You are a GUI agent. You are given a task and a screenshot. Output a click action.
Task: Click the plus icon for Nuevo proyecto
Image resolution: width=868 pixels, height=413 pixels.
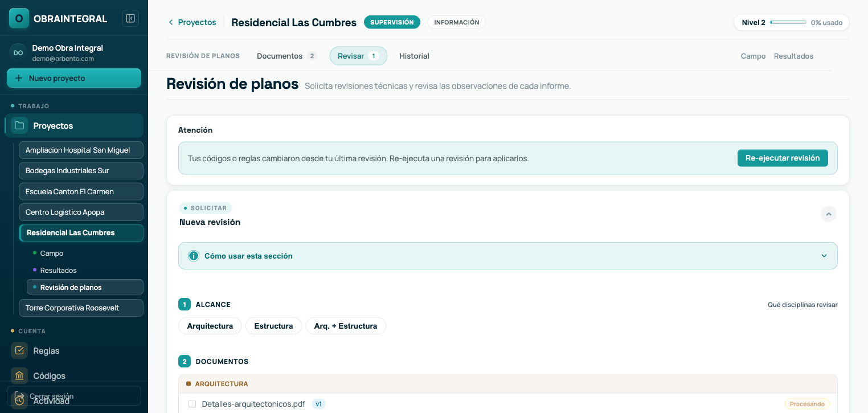(19, 78)
